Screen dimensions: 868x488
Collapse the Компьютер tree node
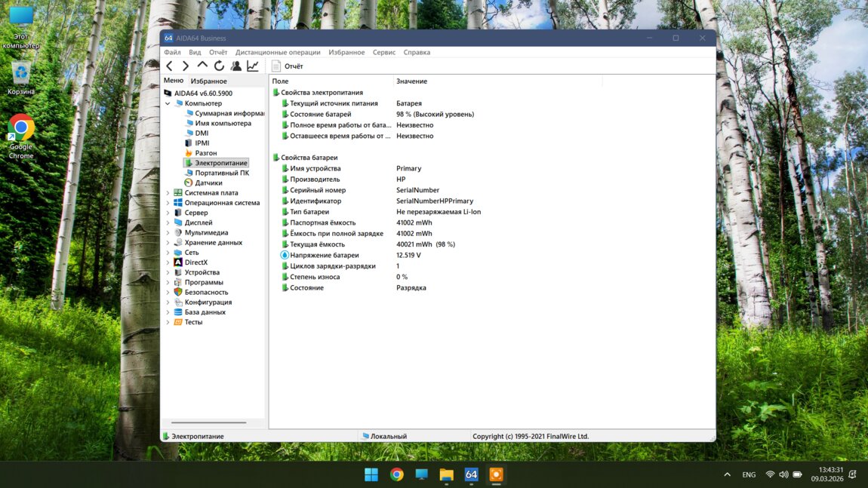[168, 103]
